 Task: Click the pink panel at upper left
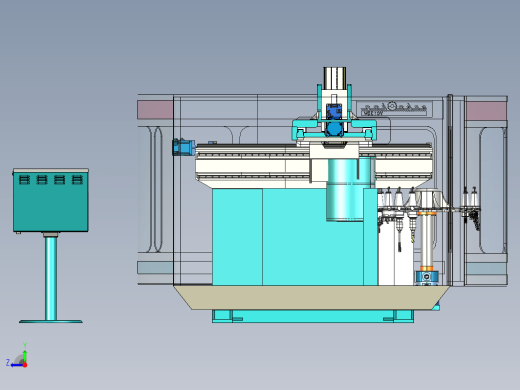[155, 110]
